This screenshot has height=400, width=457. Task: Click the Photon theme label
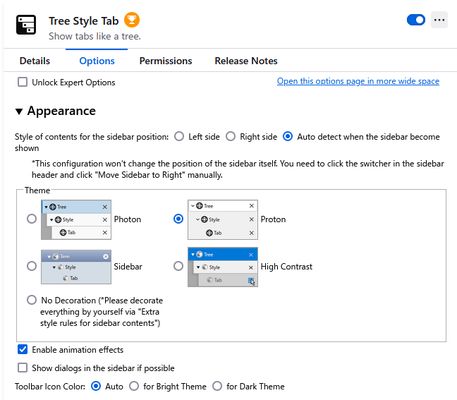coord(127,219)
